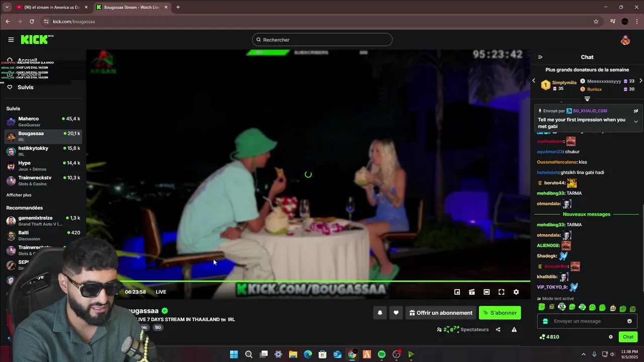644x362 pixels.
Task: Open video player settings gear
Action: tap(516, 292)
